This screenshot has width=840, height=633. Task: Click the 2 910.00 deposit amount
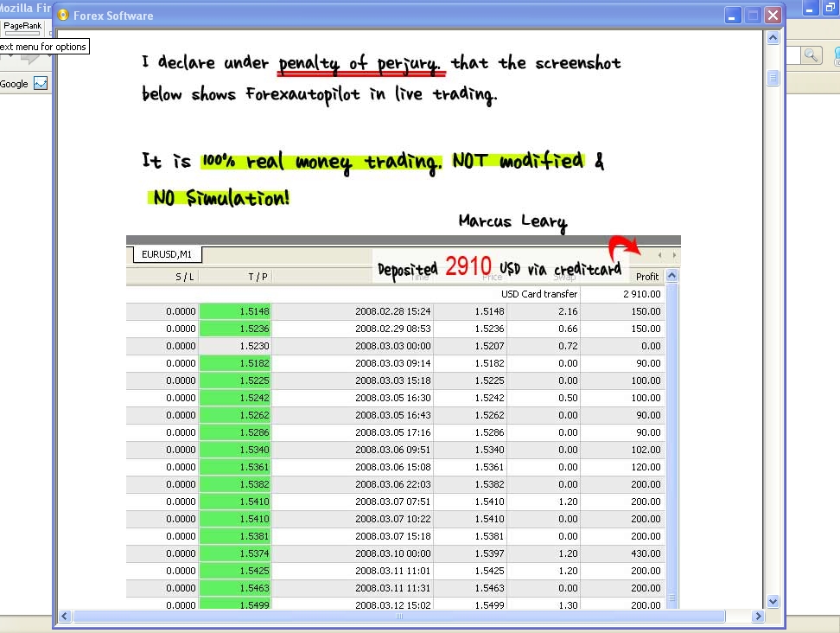(642, 294)
